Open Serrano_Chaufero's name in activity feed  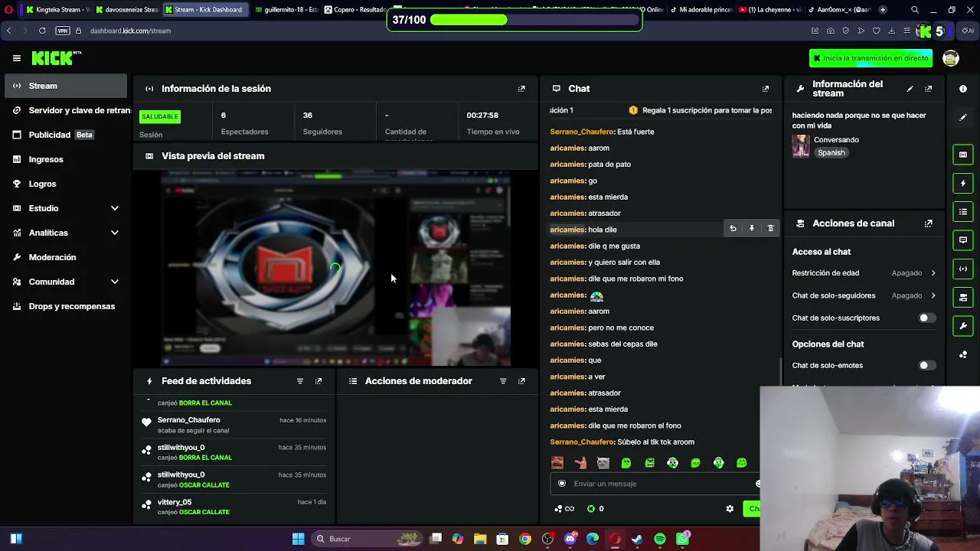(x=188, y=420)
